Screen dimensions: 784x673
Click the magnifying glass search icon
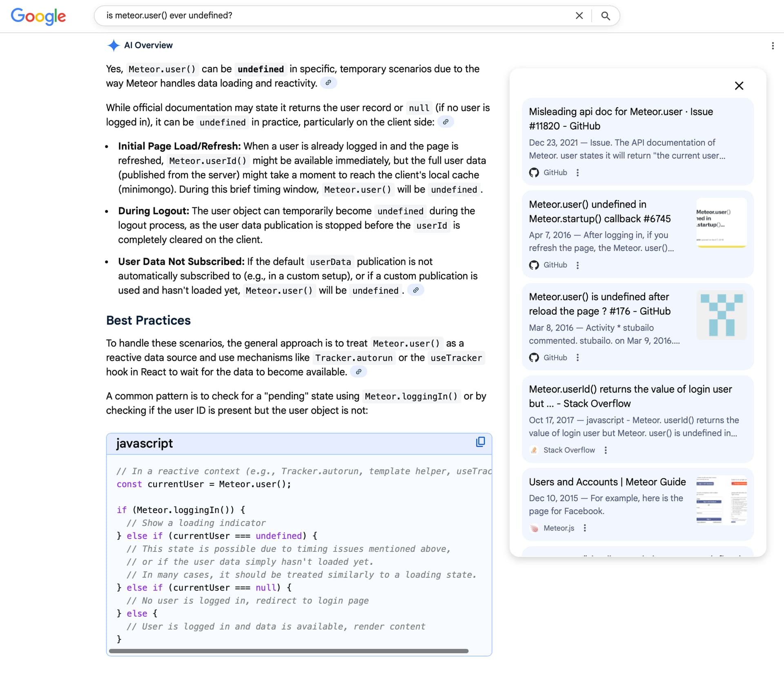pyautogui.click(x=606, y=16)
